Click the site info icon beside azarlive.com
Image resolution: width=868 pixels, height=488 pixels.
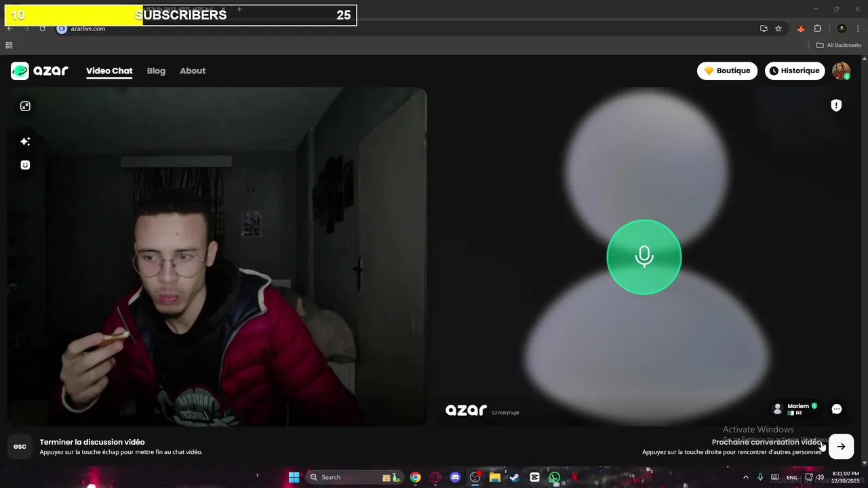62,28
